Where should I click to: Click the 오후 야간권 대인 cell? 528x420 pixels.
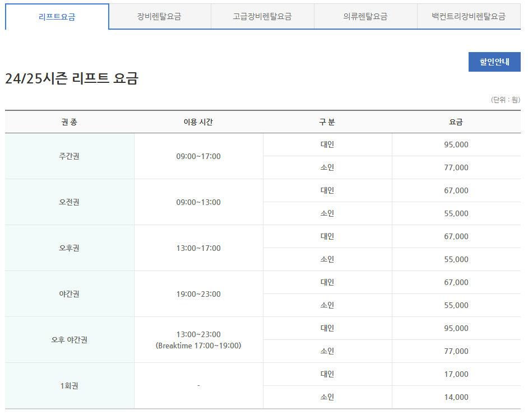pyautogui.click(x=327, y=328)
